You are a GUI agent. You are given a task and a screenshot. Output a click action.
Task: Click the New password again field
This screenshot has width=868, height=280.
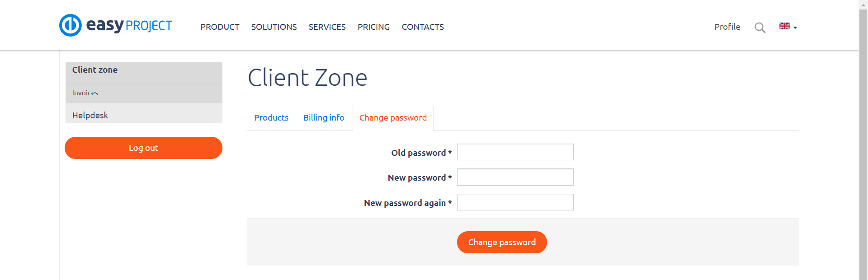[x=515, y=202]
